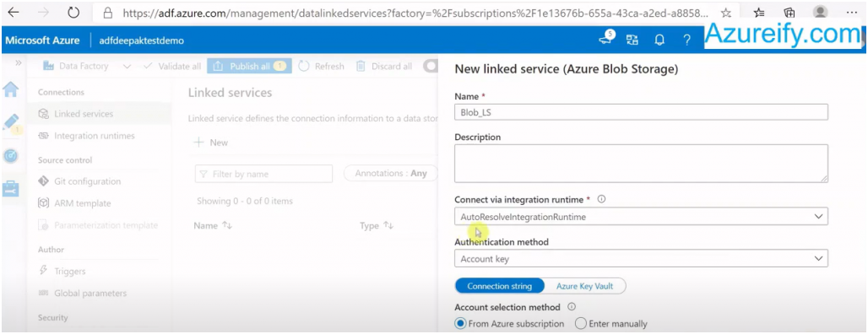Reload the page with the refresh icon
Viewport: 868px width, 334px height.
pyautogui.click(x=73, y=12)
